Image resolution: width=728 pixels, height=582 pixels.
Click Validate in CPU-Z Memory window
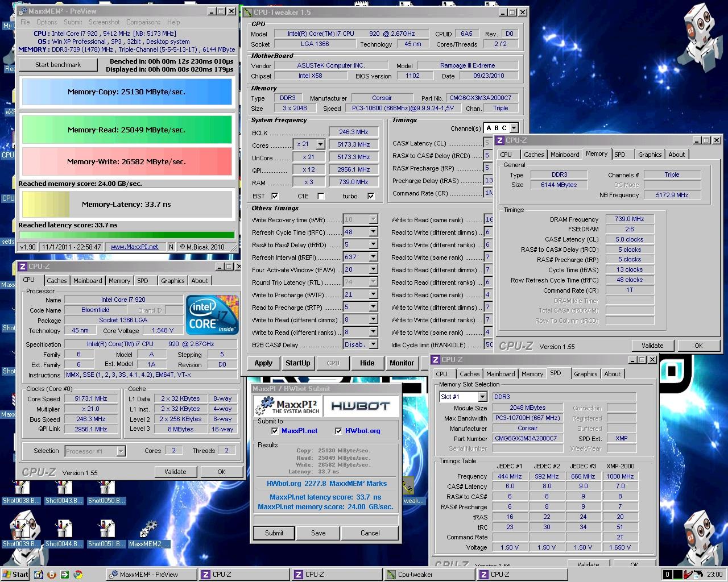point(652,346)
